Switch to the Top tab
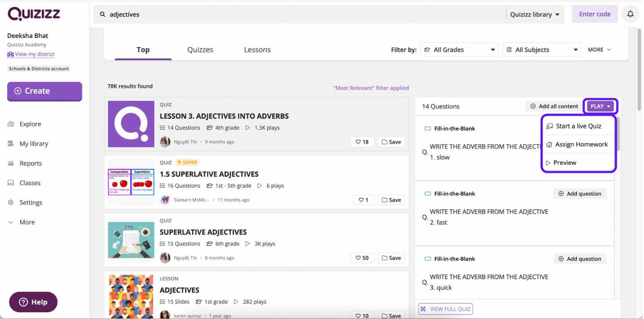Viewport: 644px width, 319px height. (143, 50)
